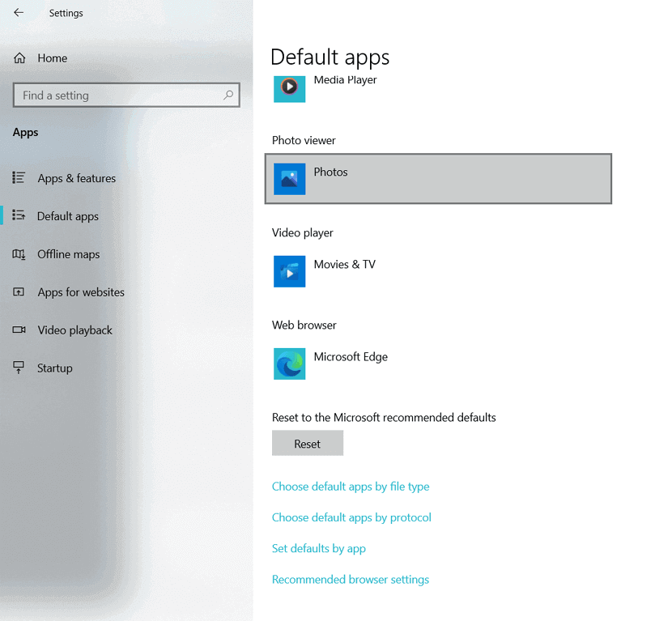Click the Movies & TV app icon

click(289, 271)
